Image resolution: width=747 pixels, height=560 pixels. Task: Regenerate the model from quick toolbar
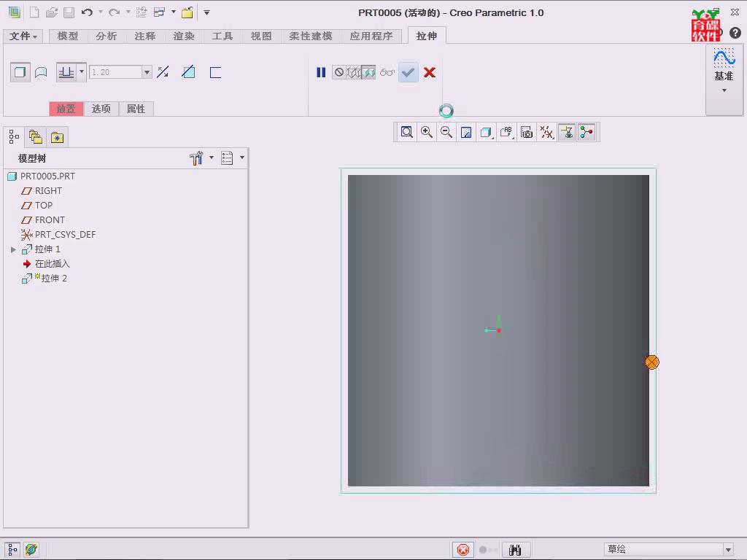pyautogui.click(x=141, y=12)
